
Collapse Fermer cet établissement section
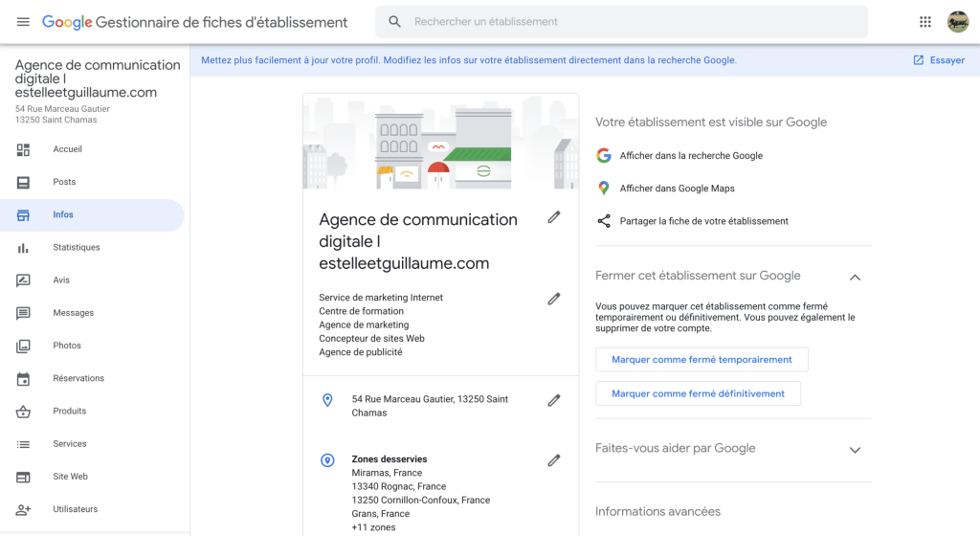(x=855, y=278)
